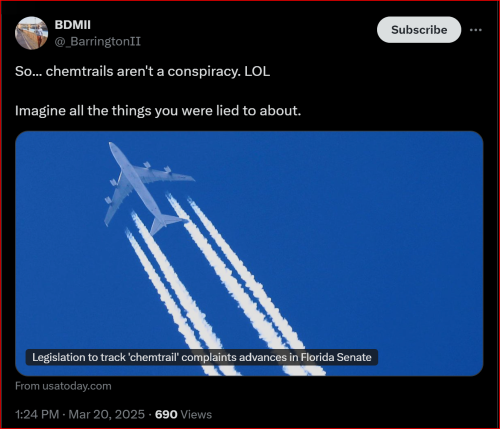Click the BDMII profile avatar picture

tap(31, 33)
